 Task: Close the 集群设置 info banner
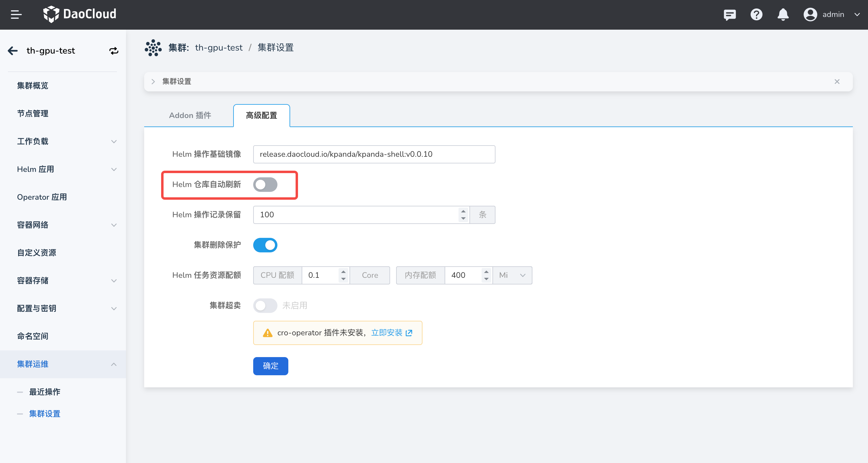coord(837,81)
